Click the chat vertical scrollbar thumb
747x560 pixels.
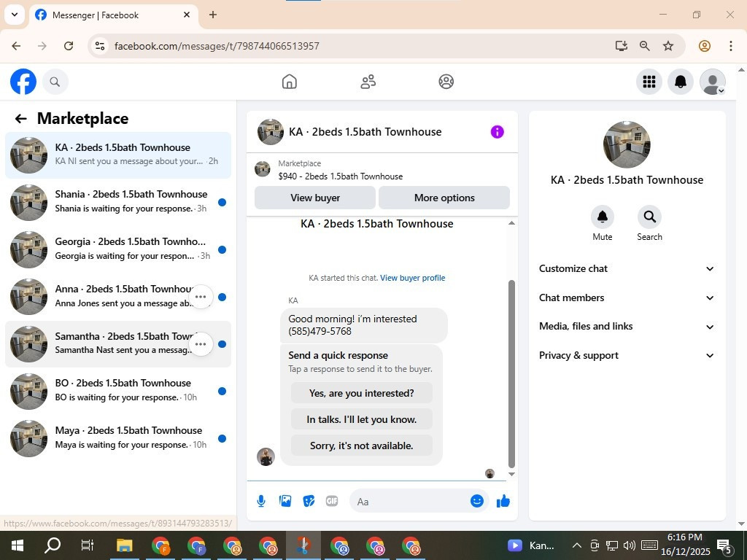(x=511, y=374)
